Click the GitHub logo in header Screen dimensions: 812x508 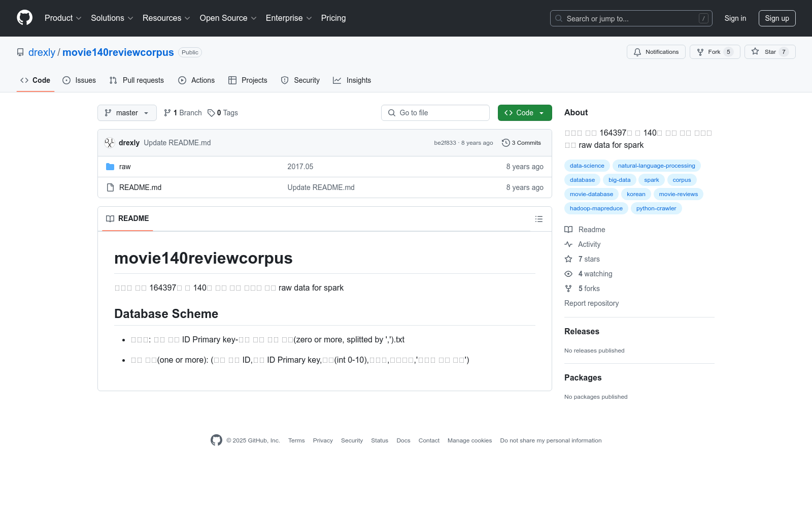tap(24, 18)
